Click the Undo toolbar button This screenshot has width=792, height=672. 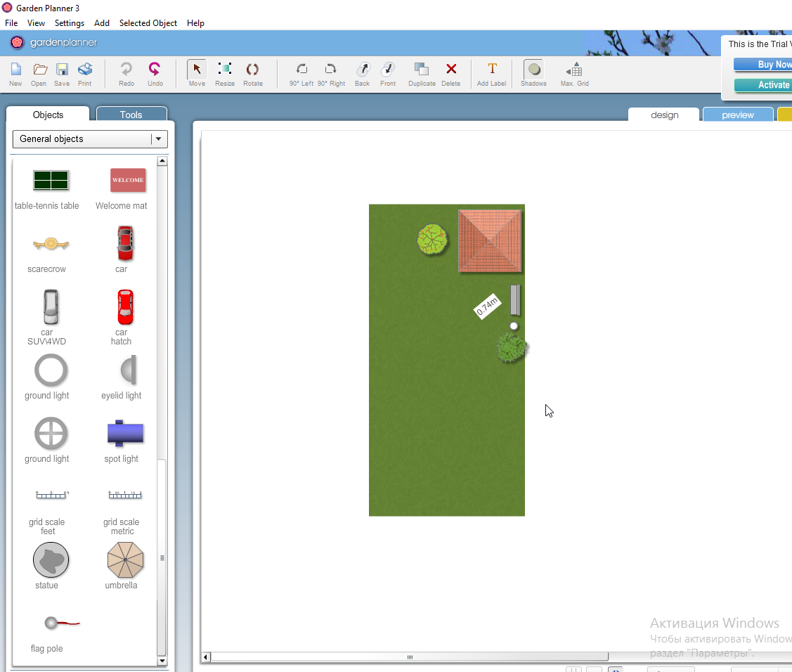(155, 75)
